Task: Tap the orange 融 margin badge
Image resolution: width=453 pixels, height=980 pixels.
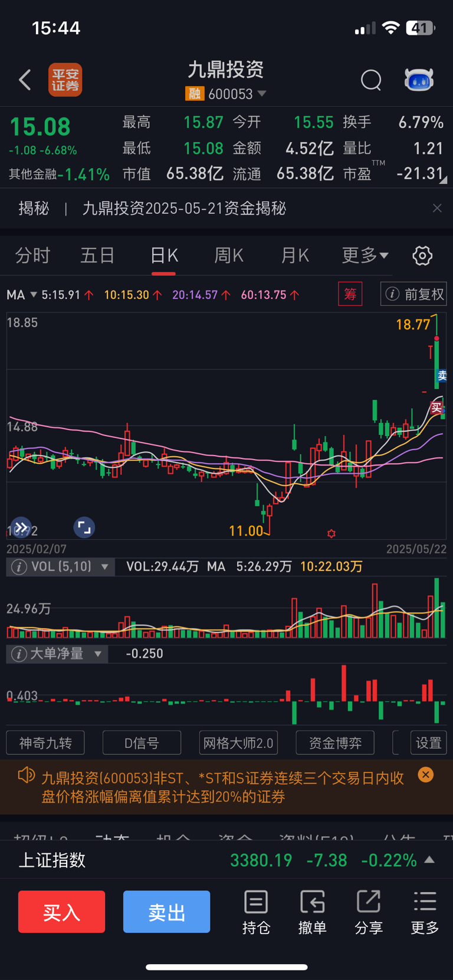Action: click(195, 94)
